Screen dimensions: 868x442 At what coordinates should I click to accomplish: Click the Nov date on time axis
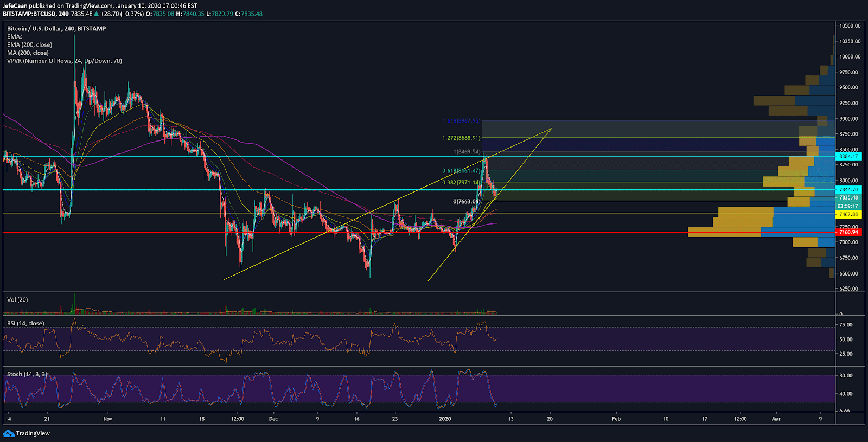(107, 419)
